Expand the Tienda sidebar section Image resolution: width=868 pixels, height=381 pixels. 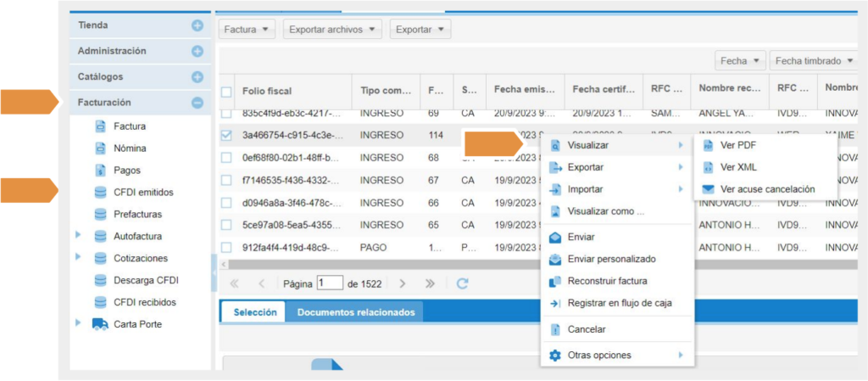198,25
